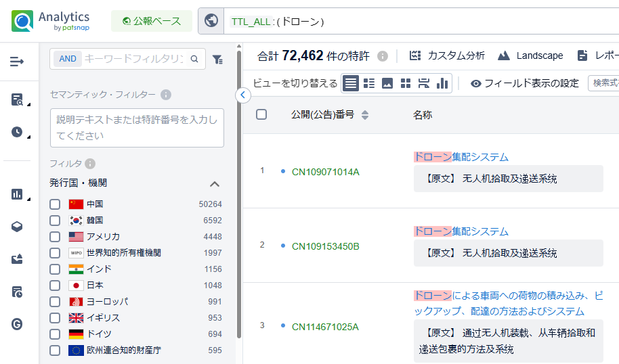Click the globe icon beside the search query
The height and width of the screenshot is (364, 619).
tap(211, 21)
